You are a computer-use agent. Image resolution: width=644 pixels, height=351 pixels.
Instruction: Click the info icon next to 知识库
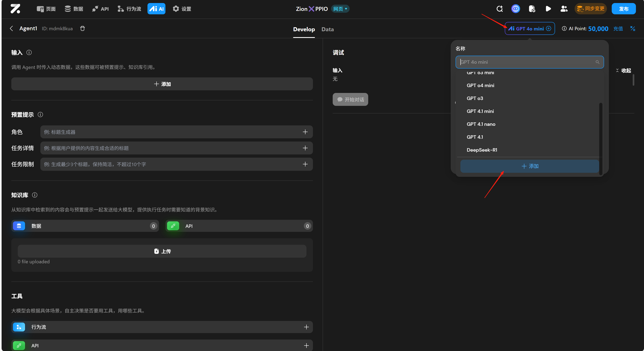[35, 195]
